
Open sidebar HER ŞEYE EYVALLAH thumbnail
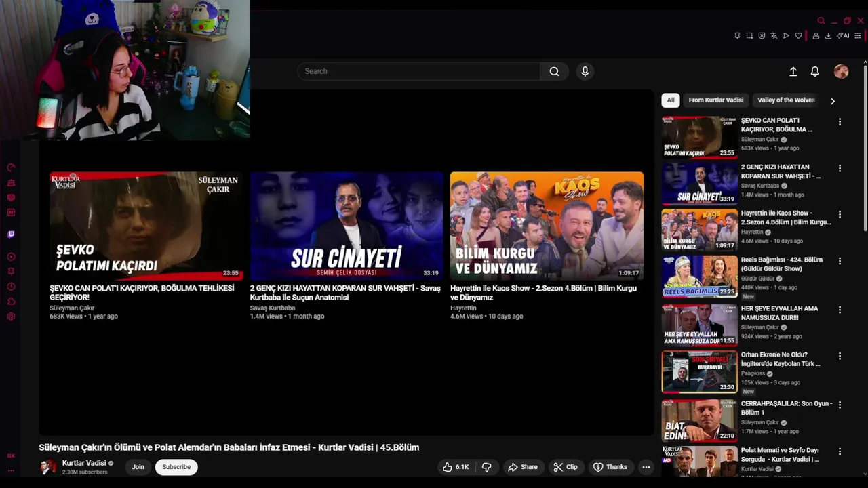(x=699, y=325)
